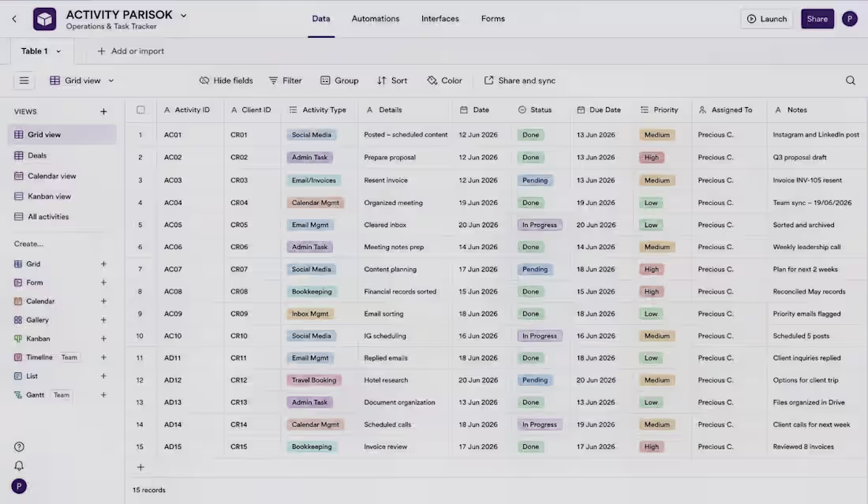Viewport: 868px width, 504px height.
Task: Open the Filter option
Action: (x=285, y=80)
